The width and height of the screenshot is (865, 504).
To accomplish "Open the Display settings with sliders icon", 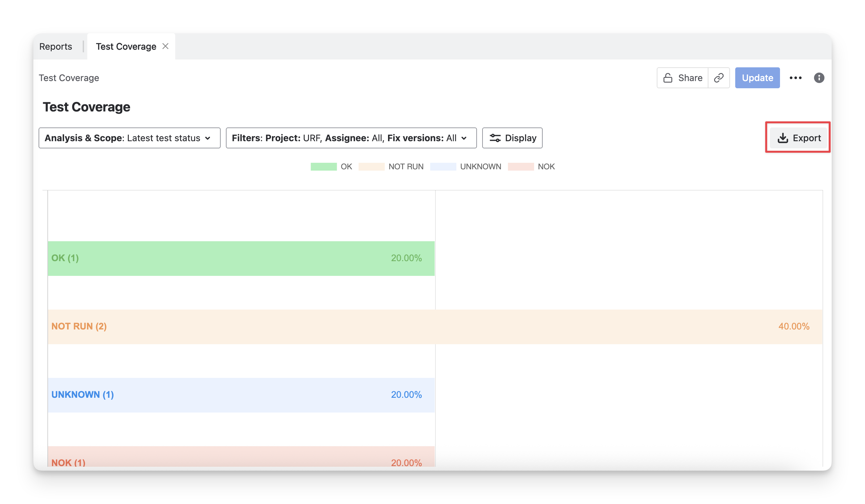I will click(512, 138).
